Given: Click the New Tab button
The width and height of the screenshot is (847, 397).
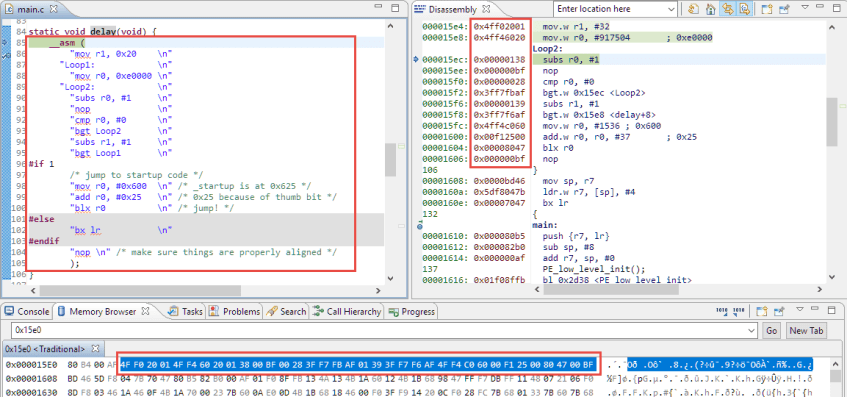Looking at the screenshot, I should [806, 331].
